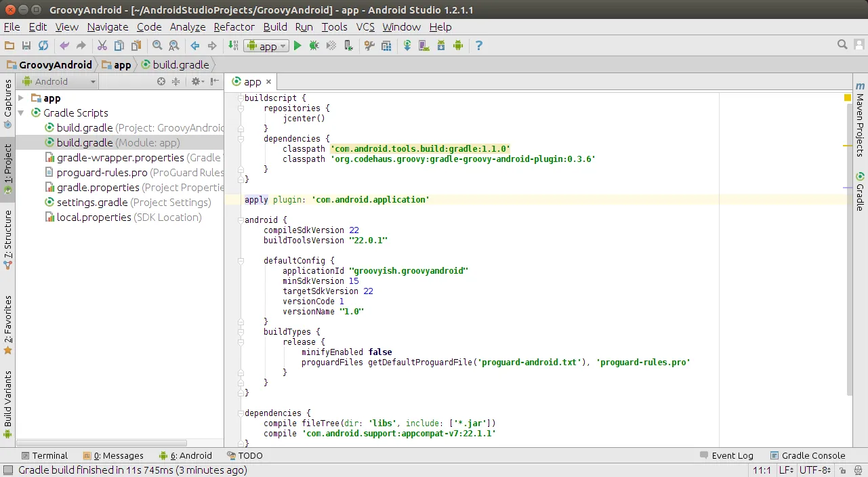Run the app configuration

coord(297,45)
